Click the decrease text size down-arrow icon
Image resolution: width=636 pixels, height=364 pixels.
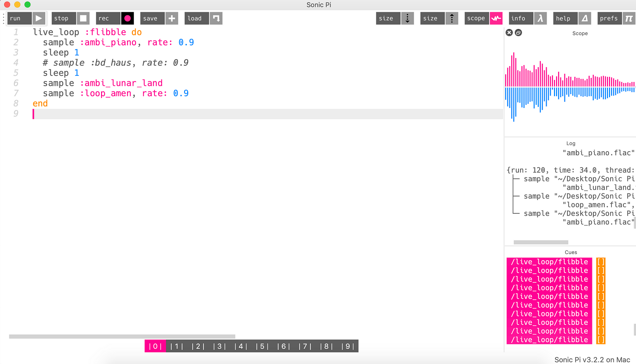pos(408,18)
